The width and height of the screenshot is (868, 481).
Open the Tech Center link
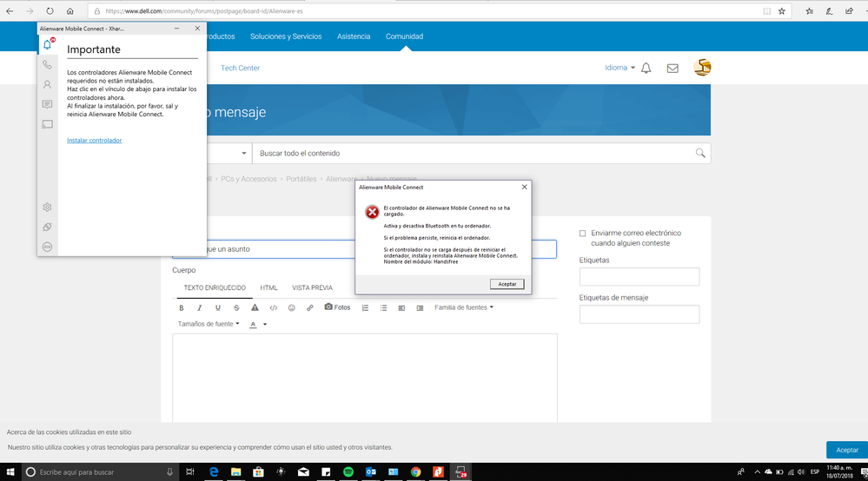click(x=241, y=68)
